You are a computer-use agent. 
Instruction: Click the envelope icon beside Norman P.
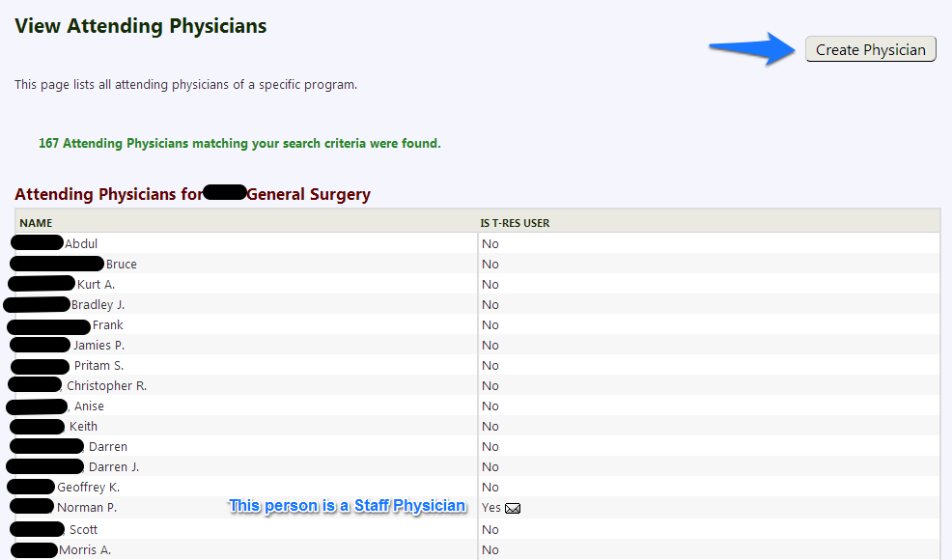(513, 509)
